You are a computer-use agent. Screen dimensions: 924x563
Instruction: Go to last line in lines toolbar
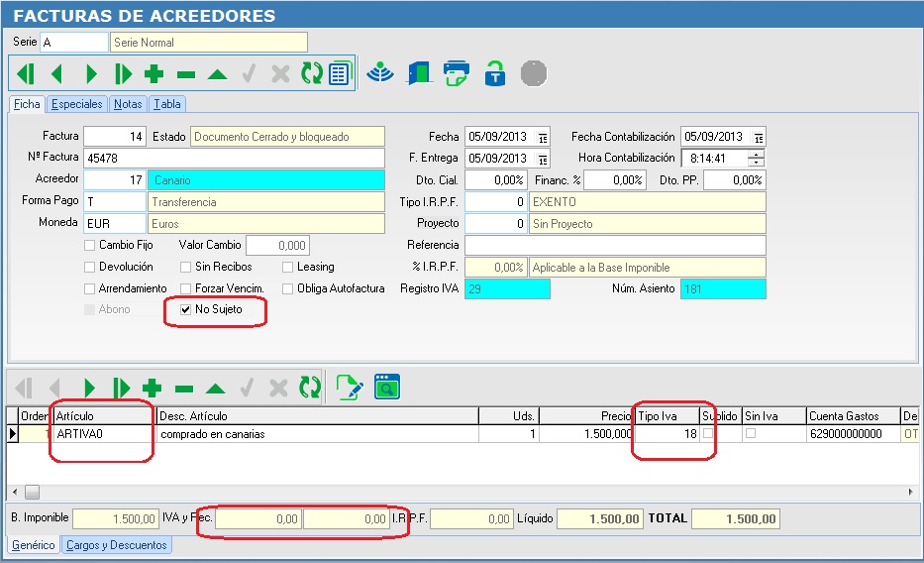pos(122,388)
